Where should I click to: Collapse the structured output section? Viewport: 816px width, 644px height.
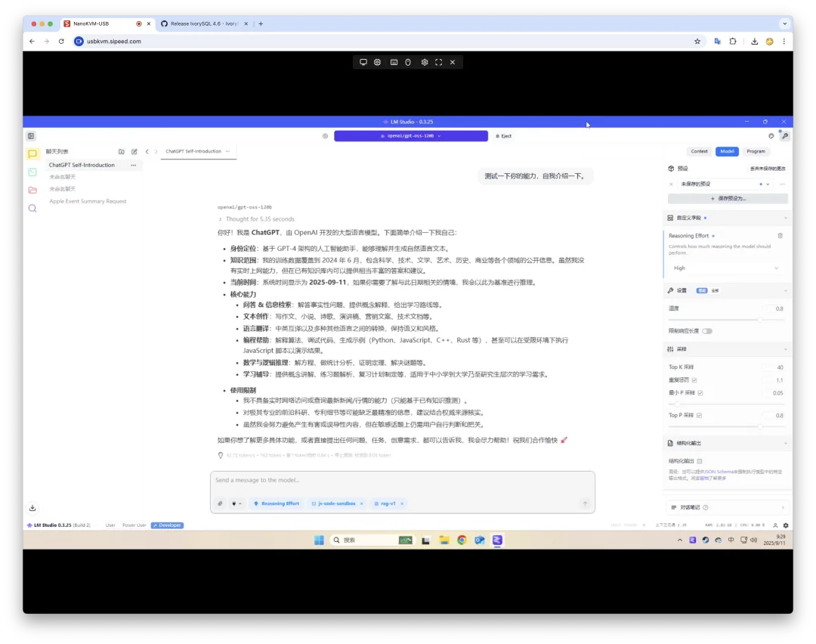[785, 443]
